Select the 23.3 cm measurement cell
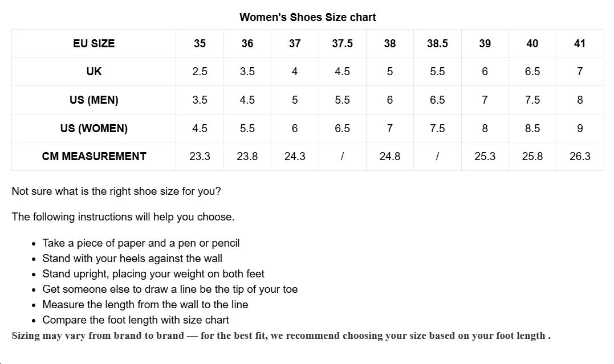This screenshot has height=364, width=614. (x=200, y=156)
